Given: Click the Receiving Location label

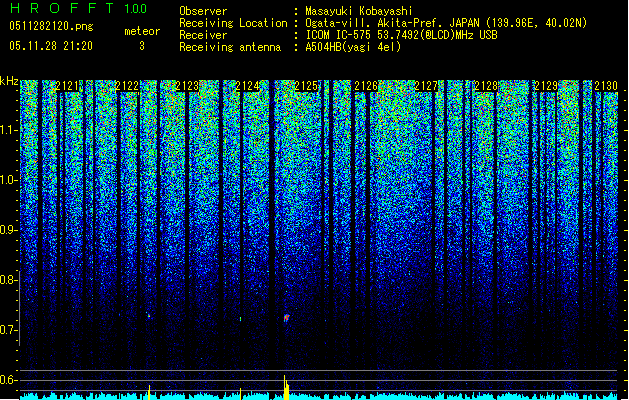Looking at the screenshot, I should (x=233, y=23).
